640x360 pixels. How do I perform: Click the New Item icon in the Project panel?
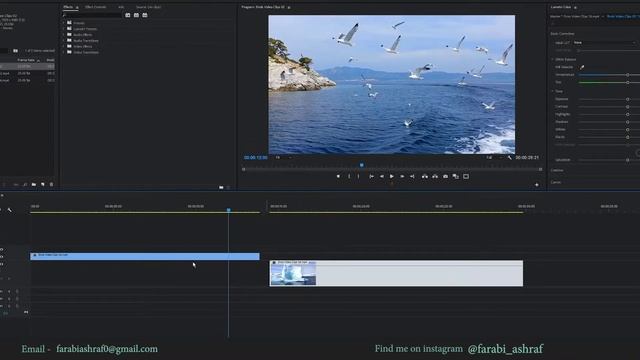pos(42,184)
